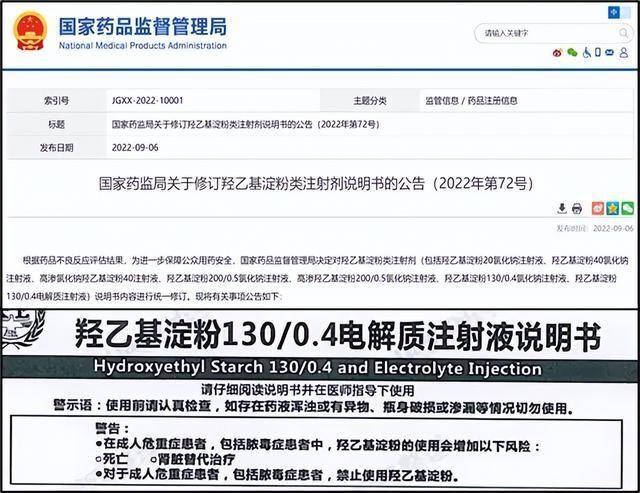
Task: Open the header WeChat icon
Action: (572, 52)
